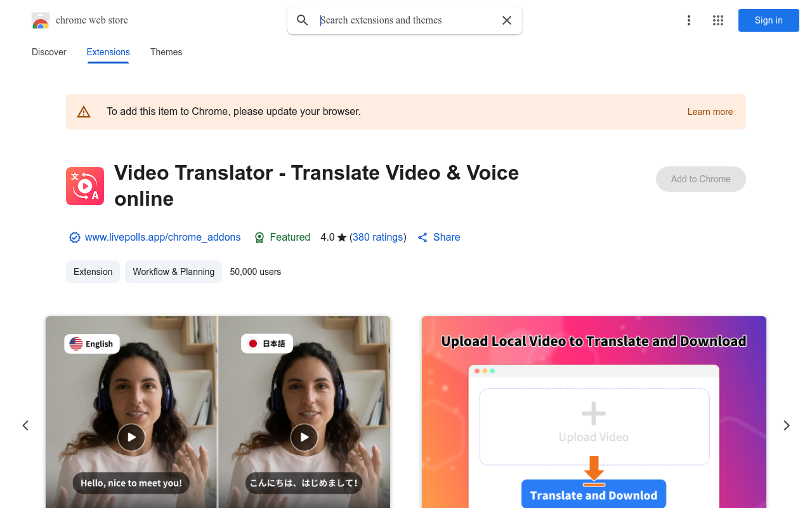Open the three-dot more options menu
Viewport: 812px width, 508px height.
click(x=689, y=20)
